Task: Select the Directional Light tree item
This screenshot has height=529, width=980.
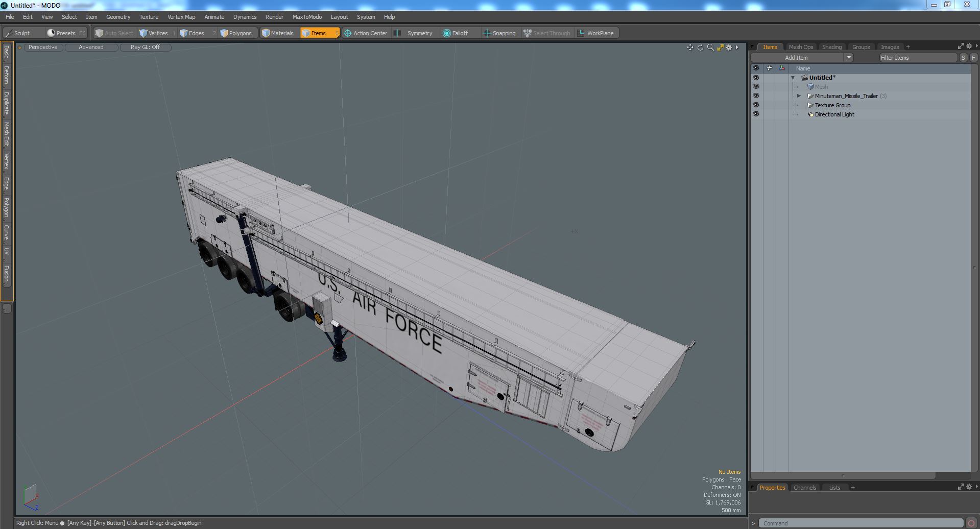Action: (834, 114)
